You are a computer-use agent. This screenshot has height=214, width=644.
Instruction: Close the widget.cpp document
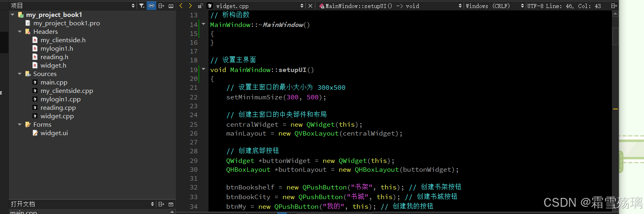(x=310, y=6)
